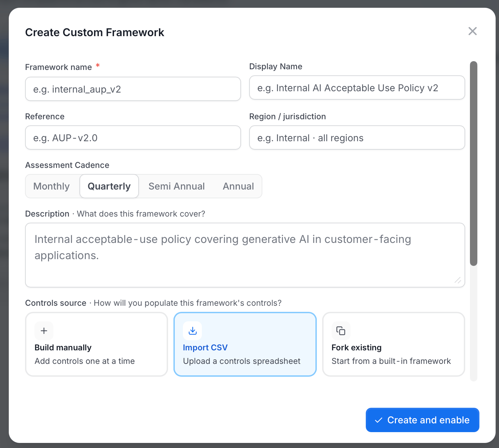Select Semi Annual assessment cadence
The height and width of the screenshot is (448, 499).
pyautogui.click(x=176, y=186)
